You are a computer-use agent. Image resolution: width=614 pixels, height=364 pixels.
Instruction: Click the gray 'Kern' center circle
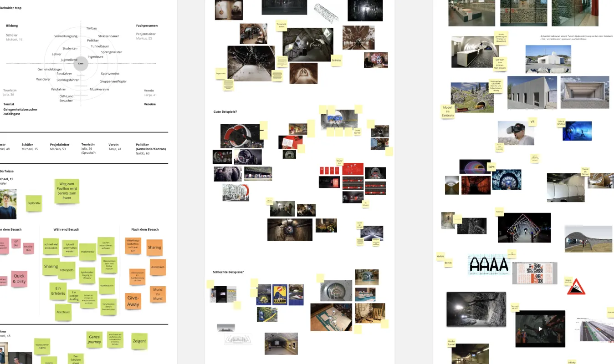tap(81, 63)
